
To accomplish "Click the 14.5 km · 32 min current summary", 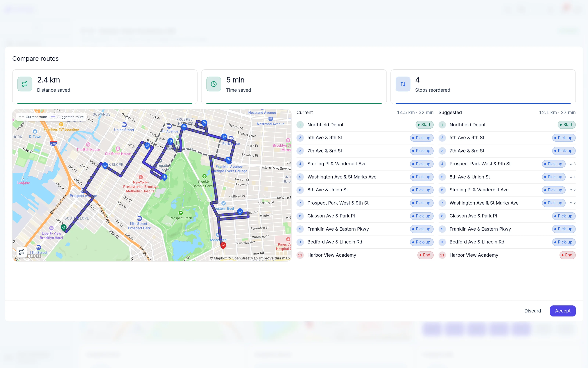I will tap(415, 112).
